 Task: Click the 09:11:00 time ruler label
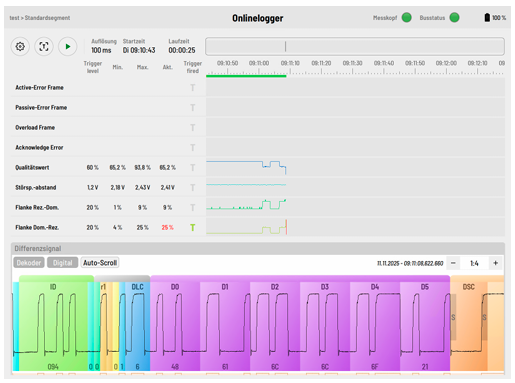click(x=259, y=63)
